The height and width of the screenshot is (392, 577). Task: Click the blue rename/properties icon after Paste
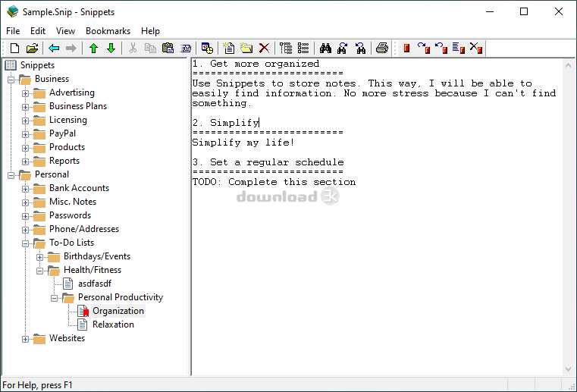tap(186, 49)
